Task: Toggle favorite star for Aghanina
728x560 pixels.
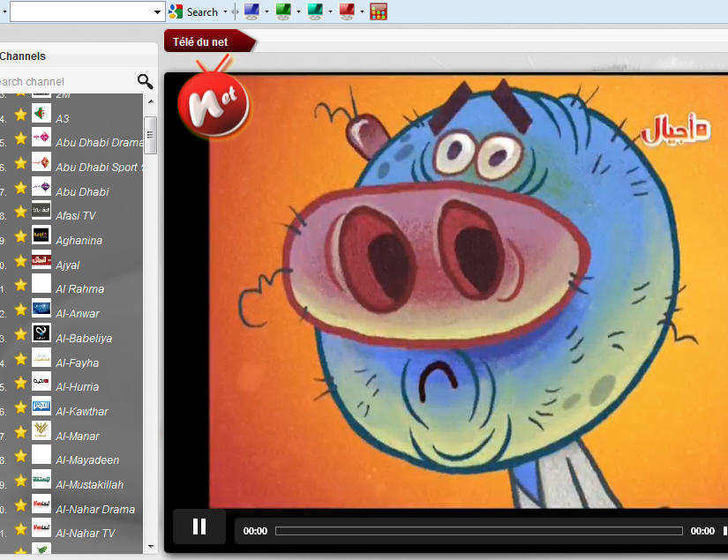Action: point(20,236)
